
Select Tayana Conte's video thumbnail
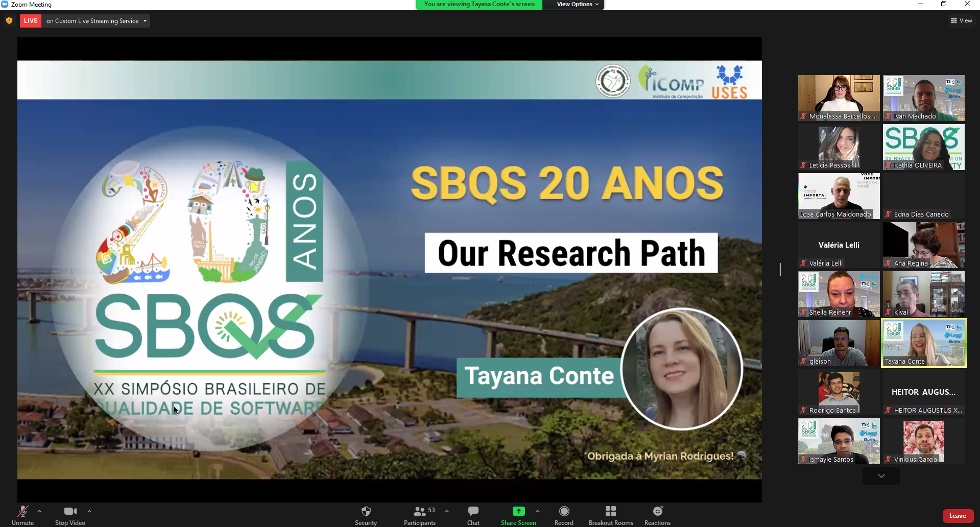tap(923, 343)
